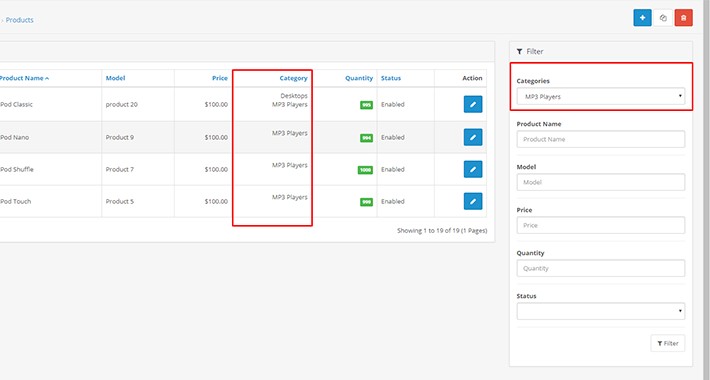Screen dimensions: 710x380
Task: Sort table by Model column
Action: 115,78
